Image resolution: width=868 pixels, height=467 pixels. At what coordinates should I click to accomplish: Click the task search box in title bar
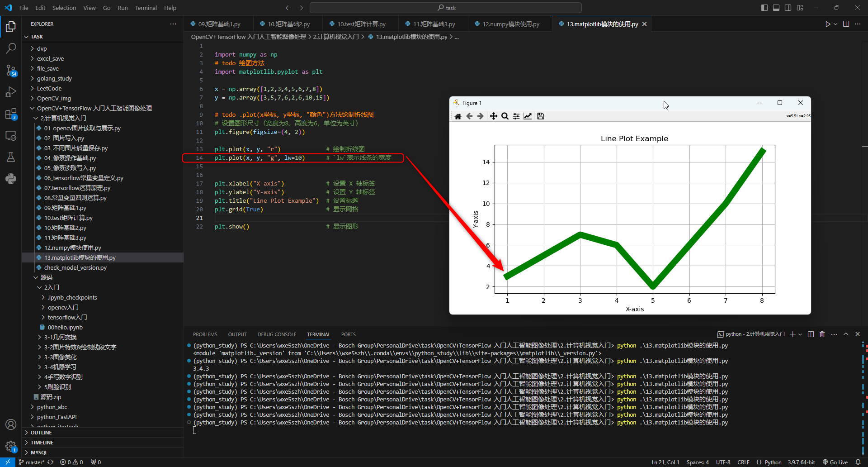pyautogui.click(x=446, y=8)
